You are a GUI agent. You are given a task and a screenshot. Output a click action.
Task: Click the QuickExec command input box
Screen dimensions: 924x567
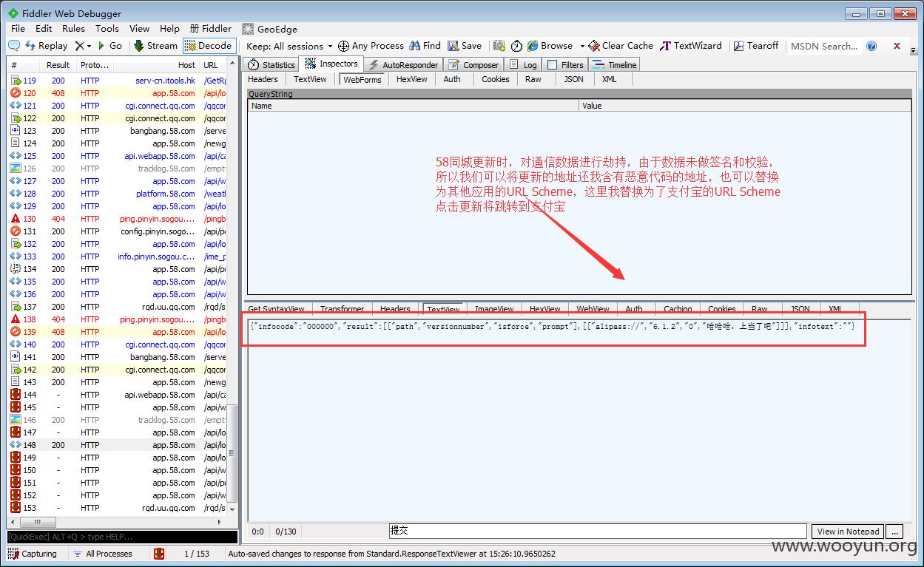click(122, 537)
